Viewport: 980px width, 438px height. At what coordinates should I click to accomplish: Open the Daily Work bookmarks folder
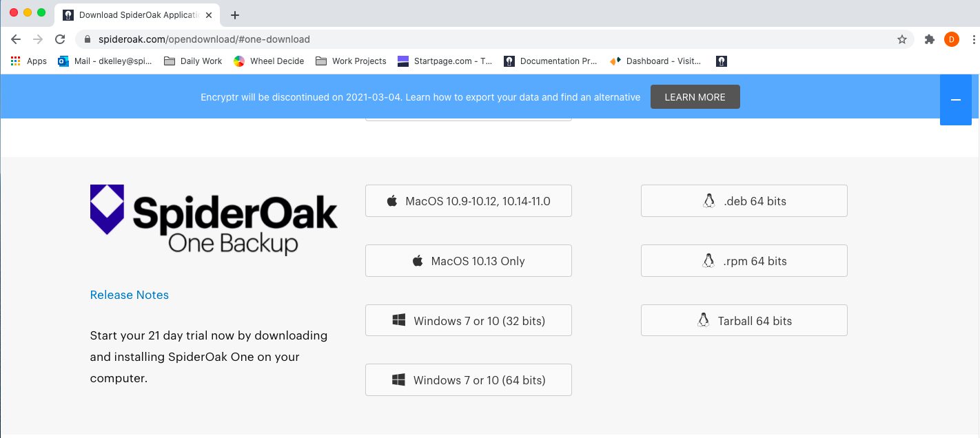(193, 61)
